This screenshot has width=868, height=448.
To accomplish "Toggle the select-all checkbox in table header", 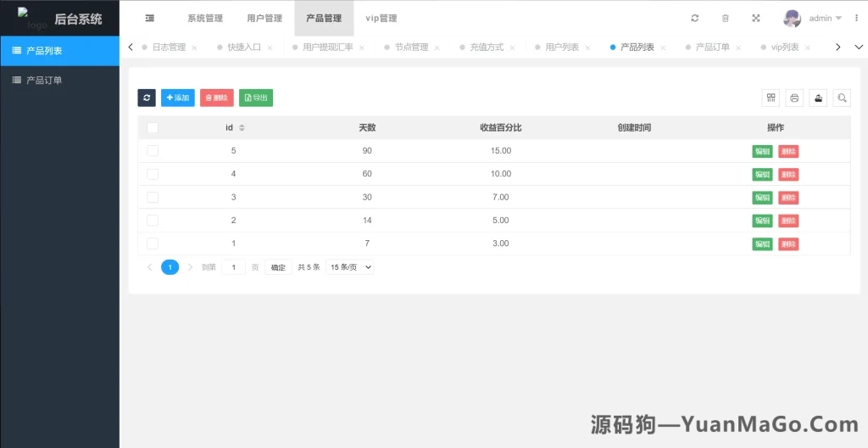I will [153, 128].
